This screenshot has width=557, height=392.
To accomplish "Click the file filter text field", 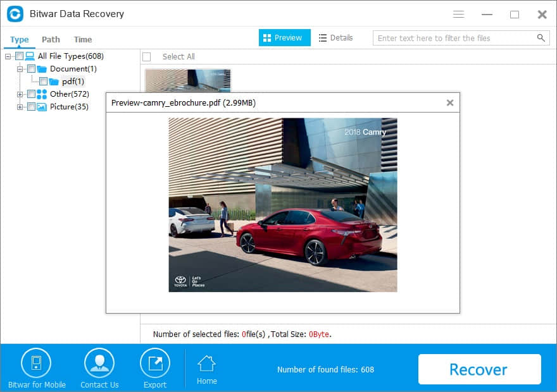I will pyautogui.click(x=461, y=38).
